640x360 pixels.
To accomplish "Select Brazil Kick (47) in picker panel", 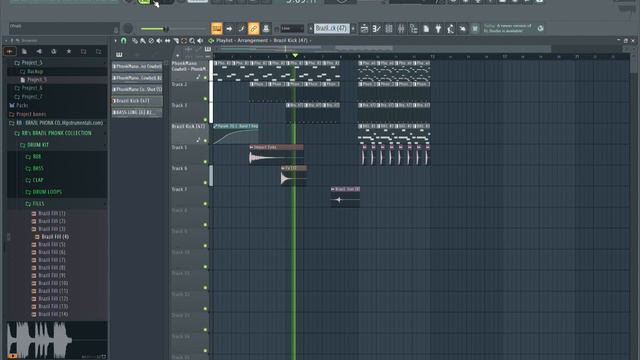I will pyautogui.click(x=137, y=101).
